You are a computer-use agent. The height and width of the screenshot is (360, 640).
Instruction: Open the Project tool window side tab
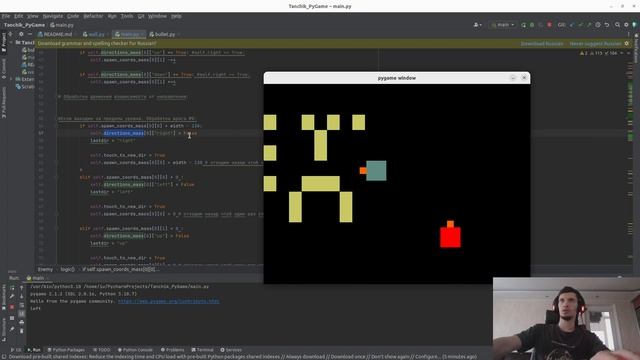(4, 43)
